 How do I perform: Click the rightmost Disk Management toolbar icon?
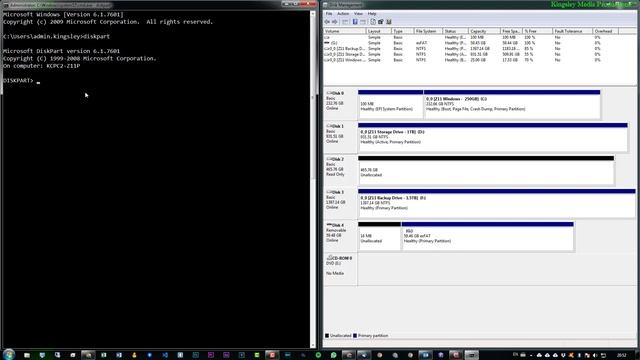(x=389, y=22)
